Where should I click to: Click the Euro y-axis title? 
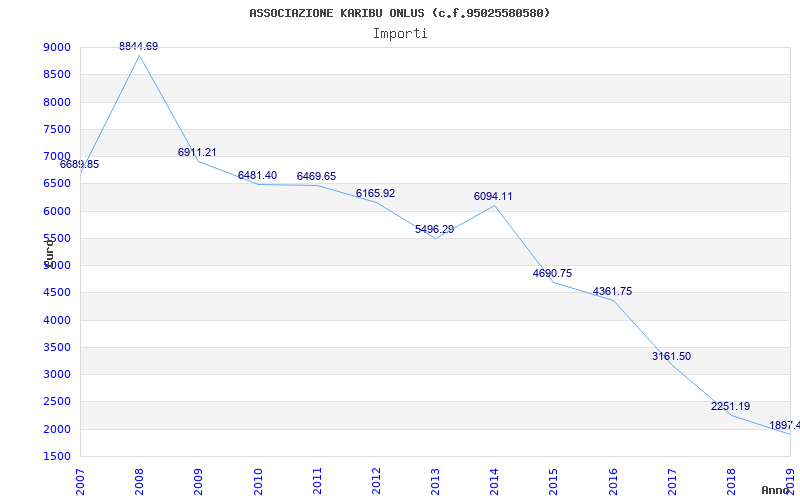pyautogui.click(x=49, y=253)
